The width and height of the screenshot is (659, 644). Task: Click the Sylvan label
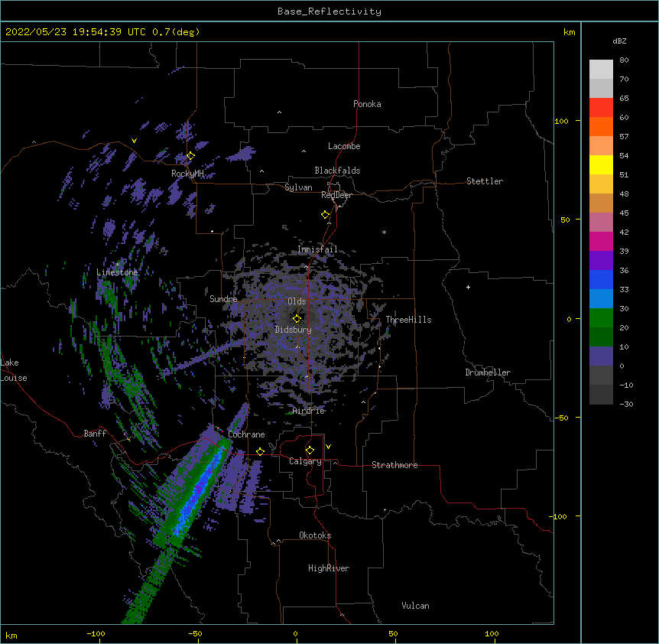[298, 187]
